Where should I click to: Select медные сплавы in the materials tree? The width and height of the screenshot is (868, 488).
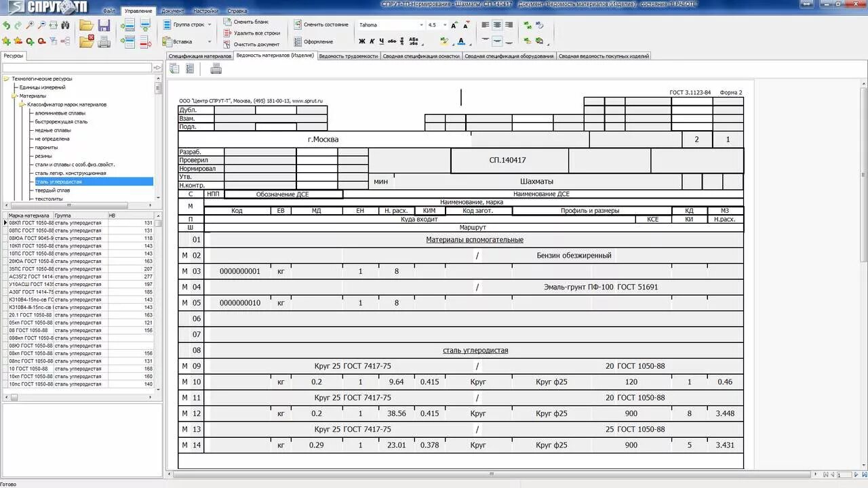(x=53, y=130)
